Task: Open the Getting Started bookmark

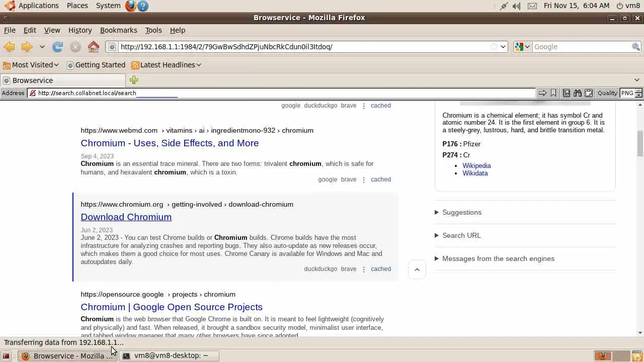Action: coord(96,65)
